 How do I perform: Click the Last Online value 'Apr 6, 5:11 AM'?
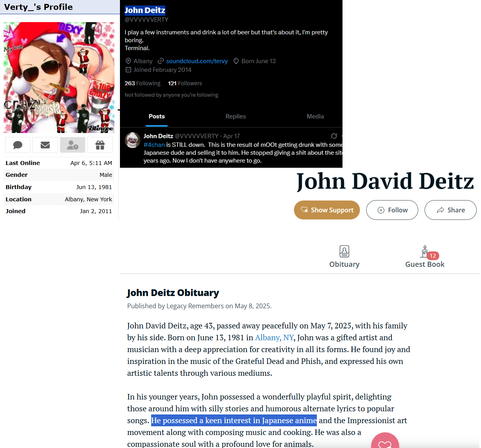pyautogui.click(x=91, y=163)
